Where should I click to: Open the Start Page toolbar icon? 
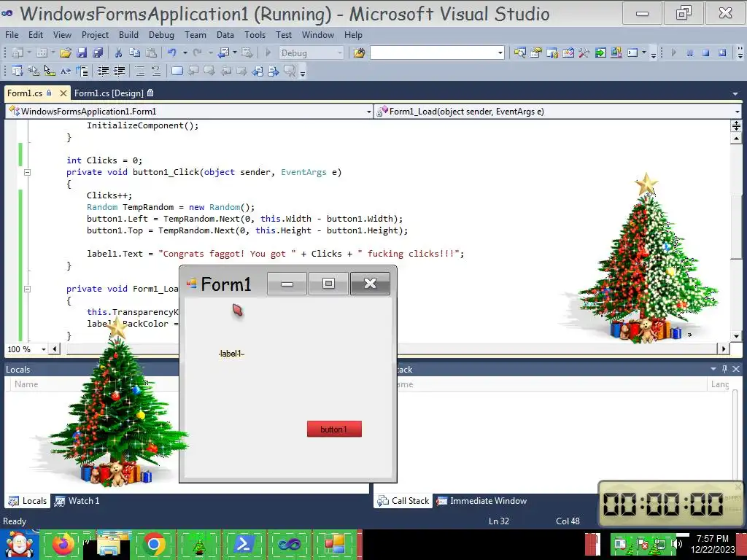(600, 52)
